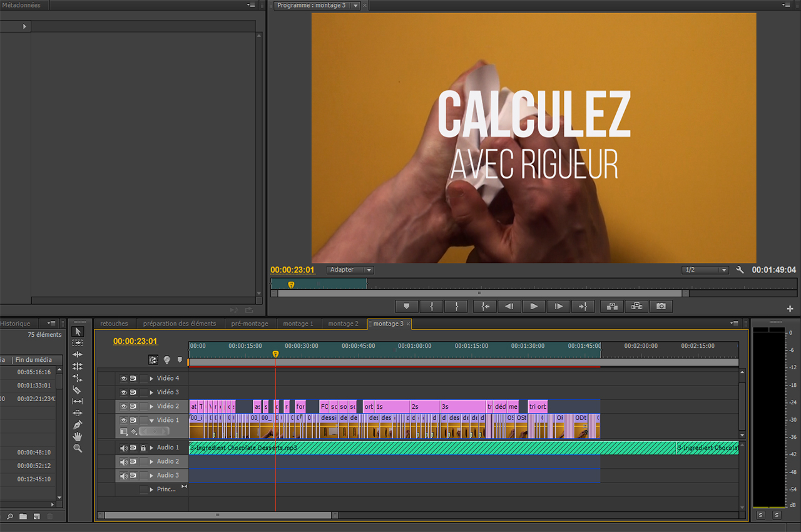The image size is (801, 532).
Task: Open the 1/2 playback resolution dropdown
Action: tap(705, 270)
